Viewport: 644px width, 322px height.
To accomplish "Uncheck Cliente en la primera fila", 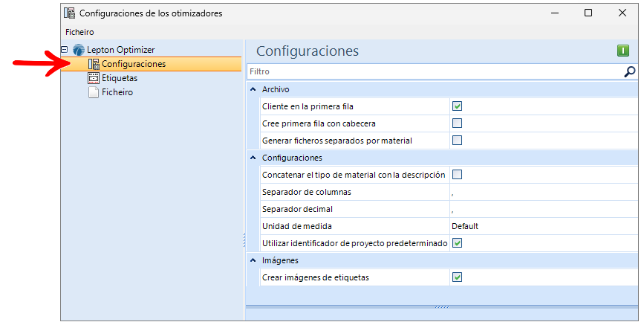I will [457, 106].
